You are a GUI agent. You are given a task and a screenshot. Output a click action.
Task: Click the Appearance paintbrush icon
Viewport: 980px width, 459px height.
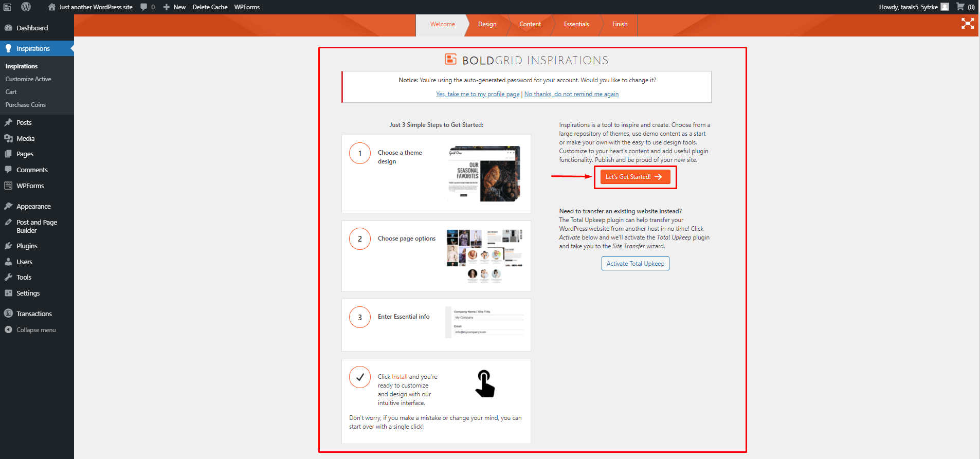coord(8,206)
